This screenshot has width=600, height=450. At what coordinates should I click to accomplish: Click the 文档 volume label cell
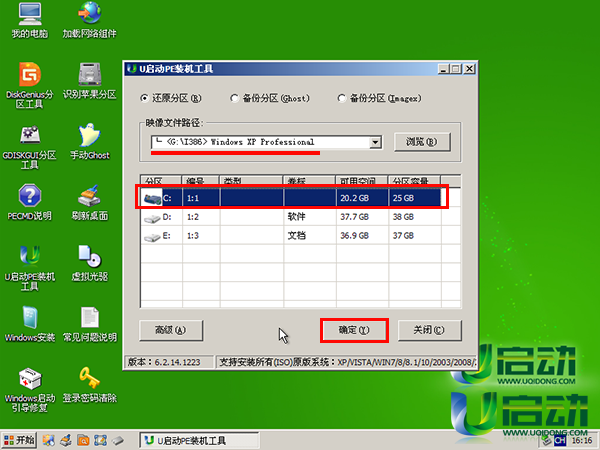310,236
